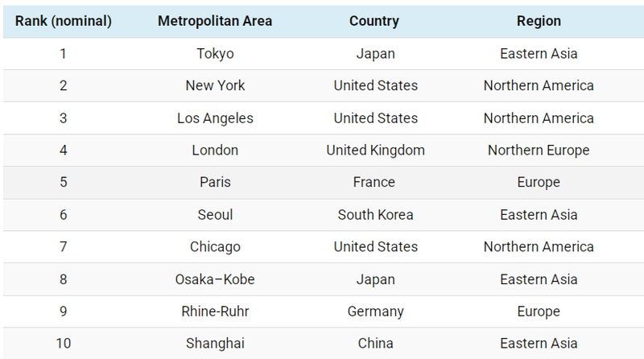Select the France country cell

(x=375, y=183)
